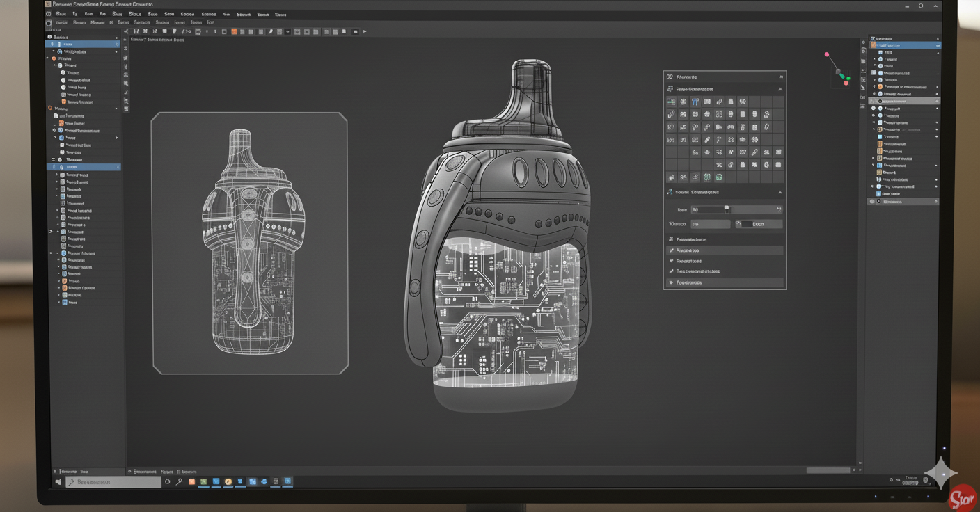Click the 3D axis orientation gizmo in the viewport
Viewport: 980px width, 512px height.
[839, 71]
